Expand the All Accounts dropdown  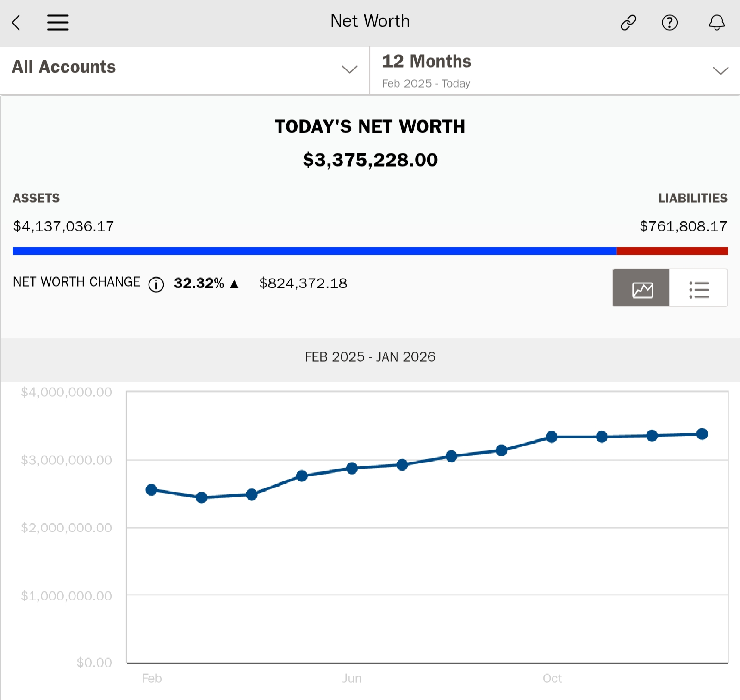pyautogui.click(x=185, y=70)
